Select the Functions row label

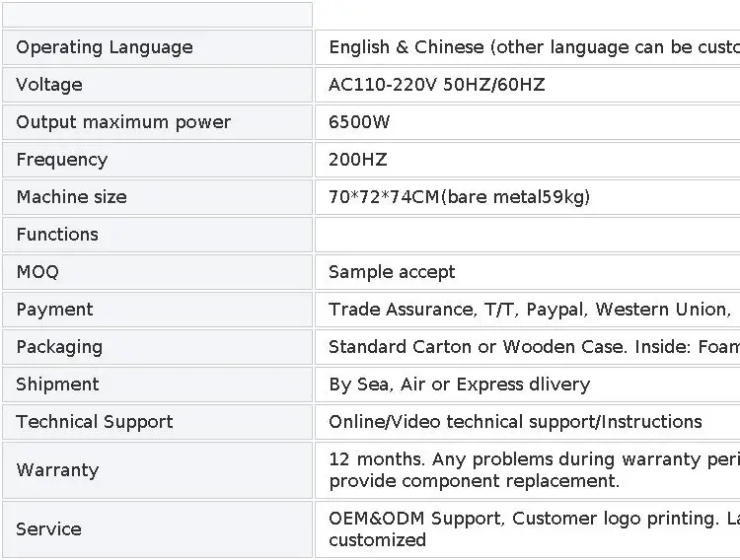click(57, 235)
